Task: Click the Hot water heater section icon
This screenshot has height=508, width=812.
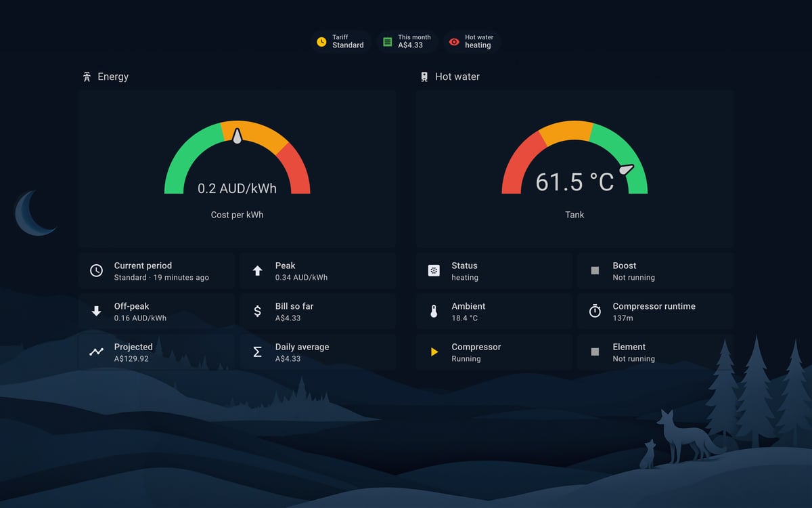Action: tap(424, 77)
